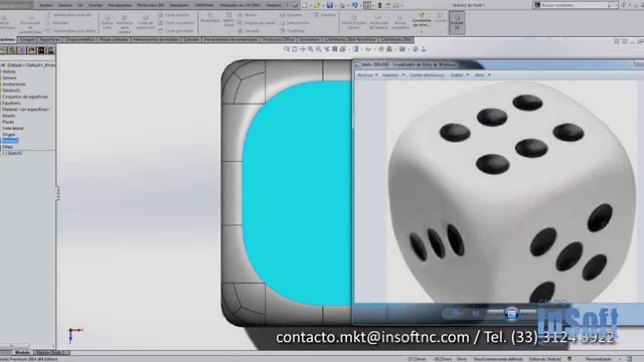Select Origen in the feature tree
The height and width of the screenshot is (362, 644).
(x=9, y=134)
